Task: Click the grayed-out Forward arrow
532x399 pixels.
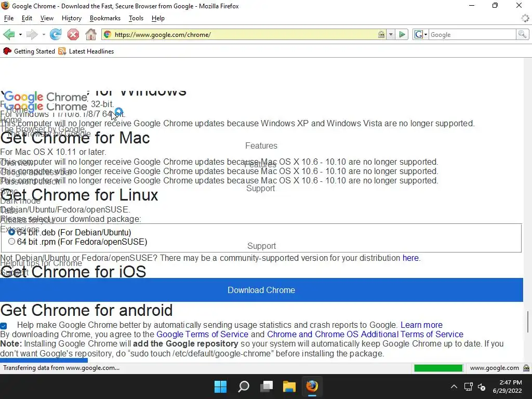Action: pyautogui.click(x=32, y=34)
